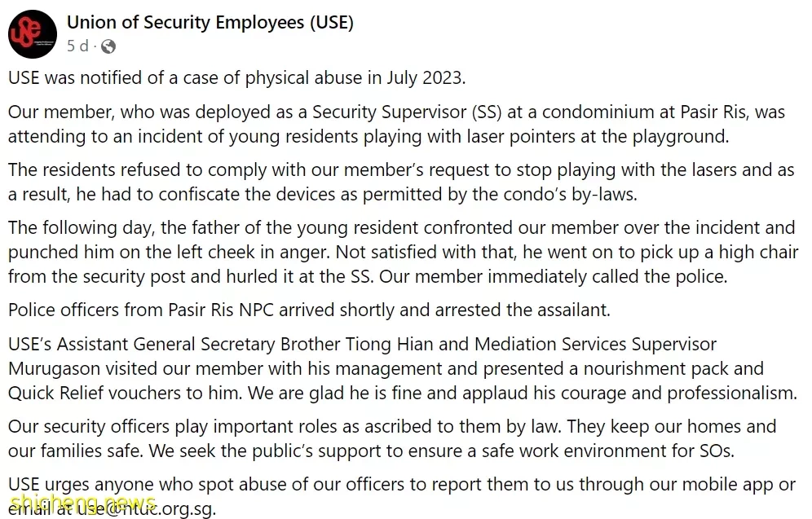Click the text "Security Supervisor (SS)"
812x519 pixels.
(x=407, y=112)
